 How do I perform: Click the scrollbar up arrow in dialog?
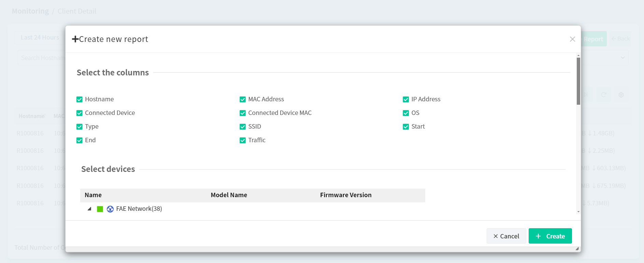pos(578,55)
